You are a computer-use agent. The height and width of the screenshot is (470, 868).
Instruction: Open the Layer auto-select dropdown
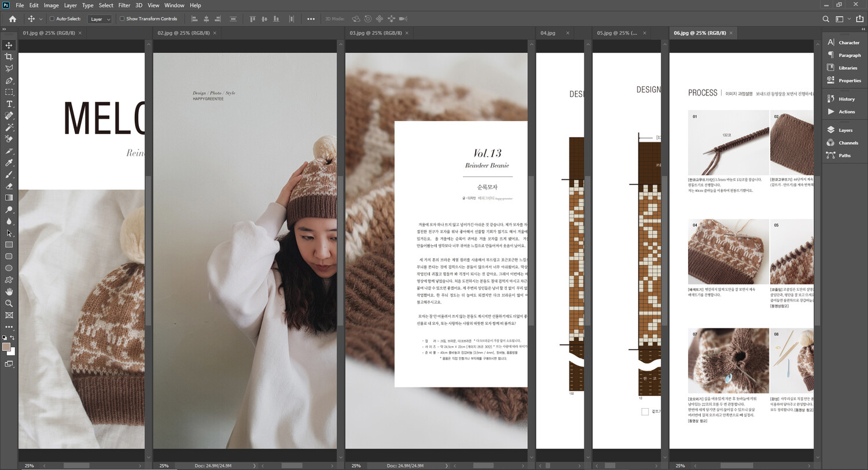[x=100, y=19]
